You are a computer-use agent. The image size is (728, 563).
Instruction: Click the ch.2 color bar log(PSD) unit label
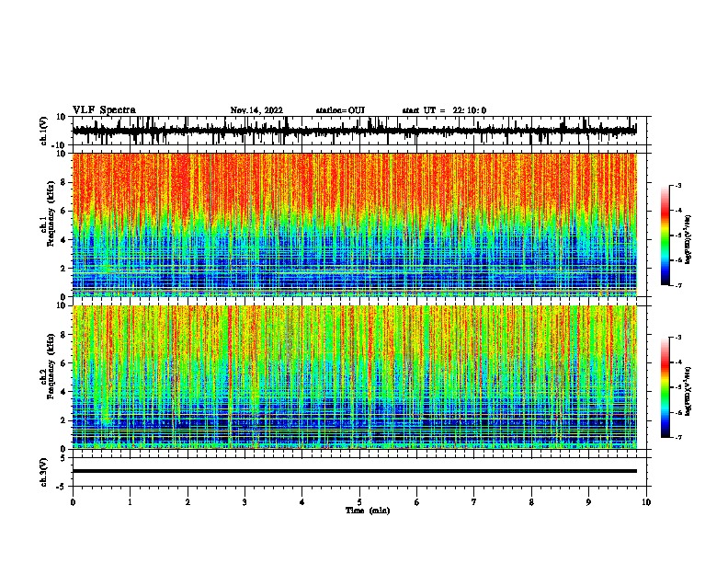click(688, 391)
